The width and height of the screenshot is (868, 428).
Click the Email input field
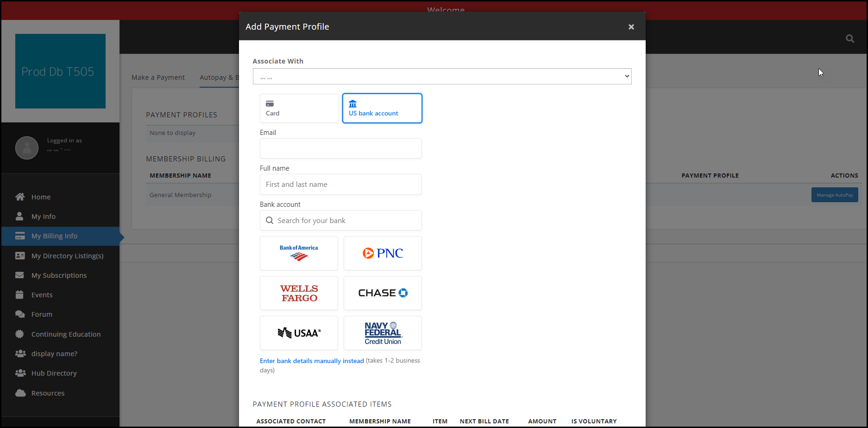point(341,148)
